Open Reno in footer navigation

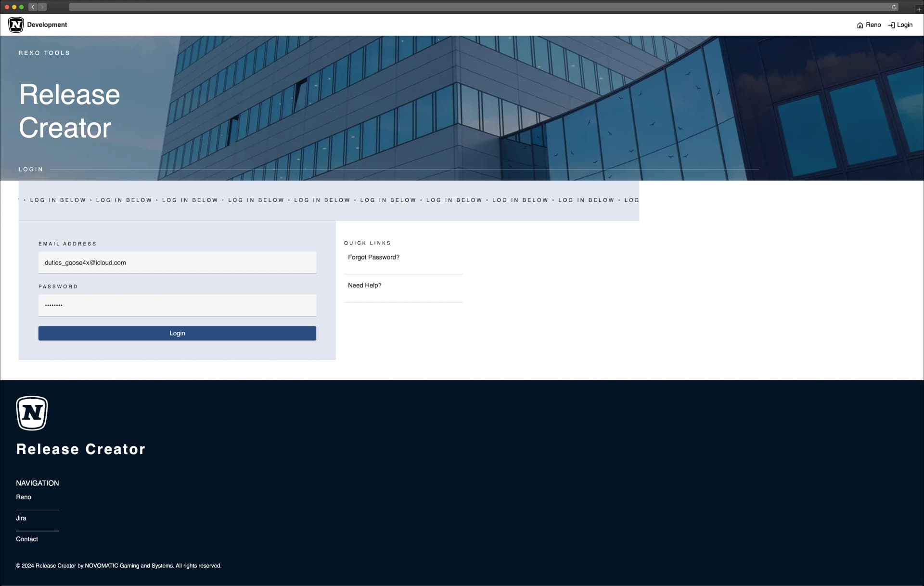click(24, 497)
